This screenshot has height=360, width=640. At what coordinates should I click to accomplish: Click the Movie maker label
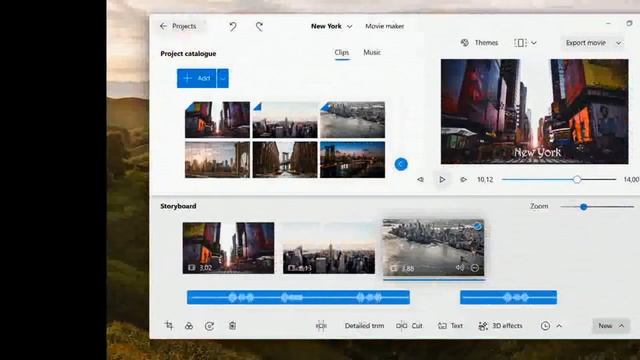[384, 26]
